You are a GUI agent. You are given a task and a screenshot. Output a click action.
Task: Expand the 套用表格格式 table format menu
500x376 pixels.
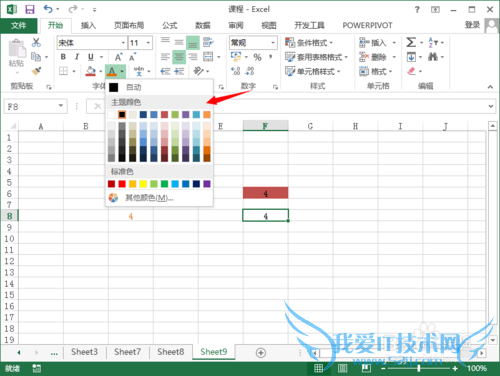coord(316,57)
